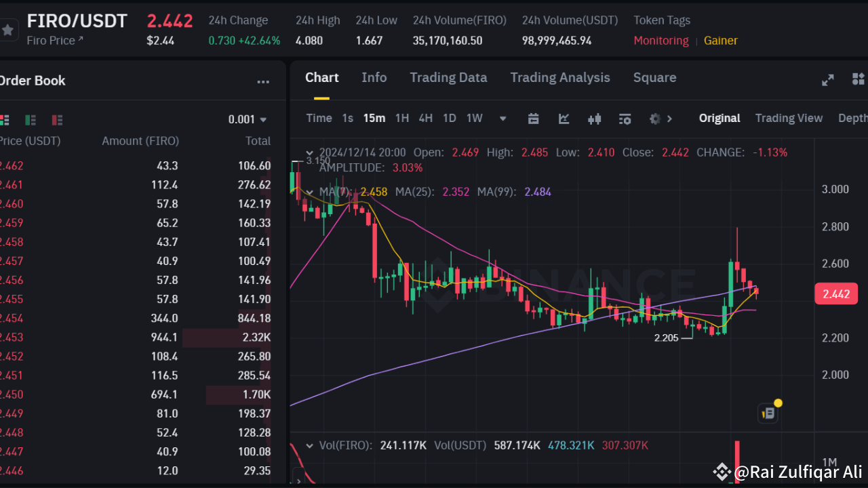This screenshot has height=488, width=868.
Task: Select the 4H chart interval
Action: [425, 118]
